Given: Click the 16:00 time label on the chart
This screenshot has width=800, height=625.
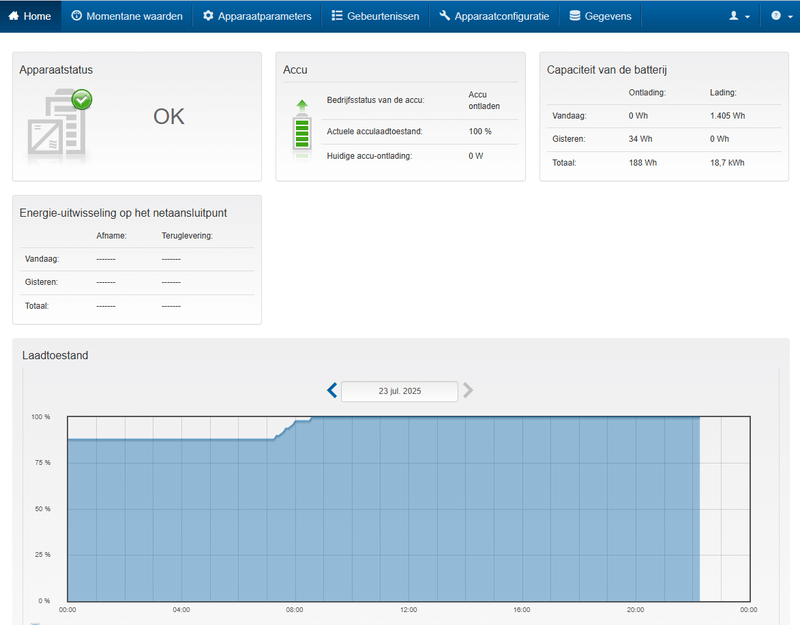Looking at the screenshot, I should coord(522,610).
